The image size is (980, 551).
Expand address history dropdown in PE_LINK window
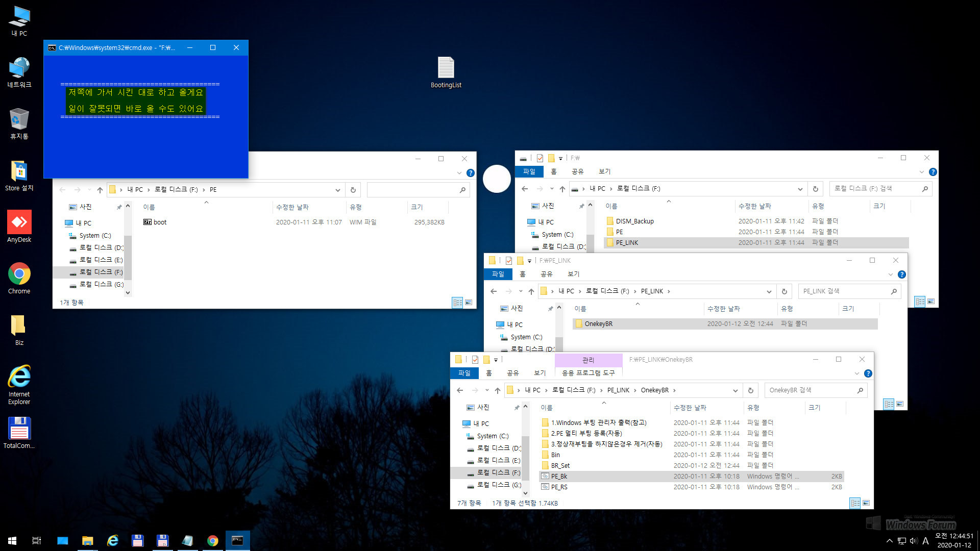(x=769, y=291)
